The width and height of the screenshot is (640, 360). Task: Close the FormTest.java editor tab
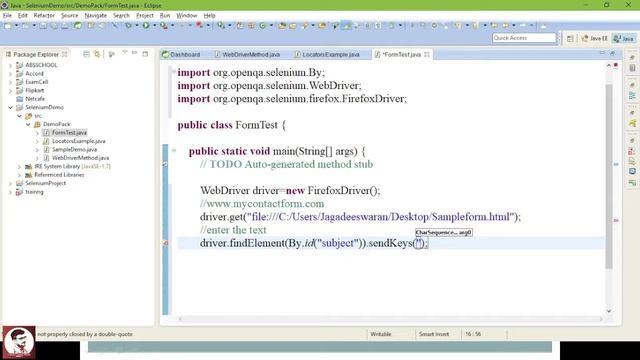tap(427, 54)
